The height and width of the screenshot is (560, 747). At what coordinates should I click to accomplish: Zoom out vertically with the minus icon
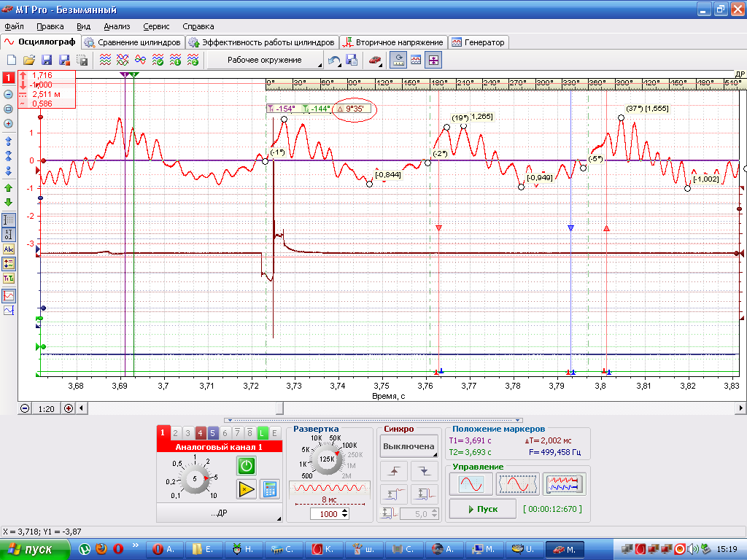(x=8, y=94)
